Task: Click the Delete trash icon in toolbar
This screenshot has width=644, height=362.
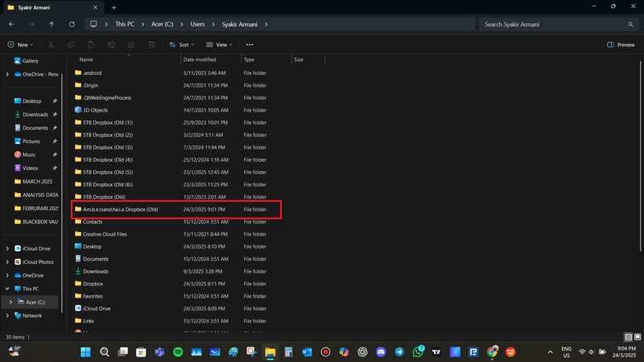Action: 151,45
